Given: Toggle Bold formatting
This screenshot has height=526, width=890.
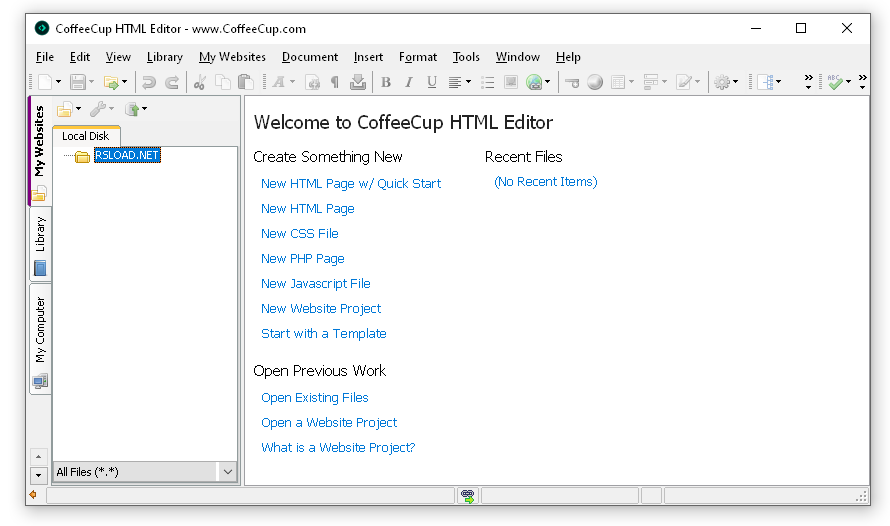Looking at the screenshot, I should pyautogui.click(x=386, y=82).
